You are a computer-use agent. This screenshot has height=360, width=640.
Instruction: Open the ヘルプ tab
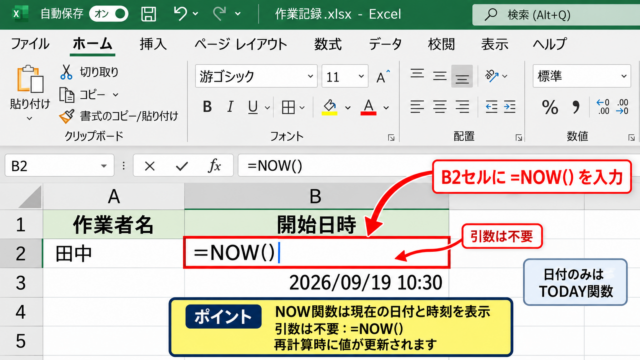coord(549,44)
